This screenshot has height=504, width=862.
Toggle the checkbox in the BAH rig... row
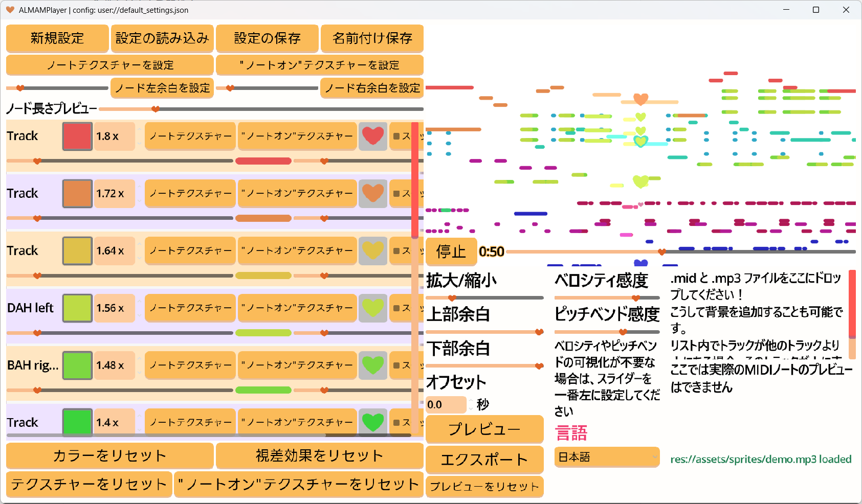(396, 365)
